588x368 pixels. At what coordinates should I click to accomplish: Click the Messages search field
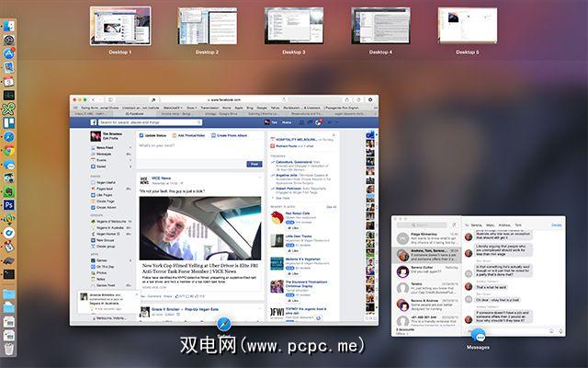pyautogui.click(x=422, y=224)
